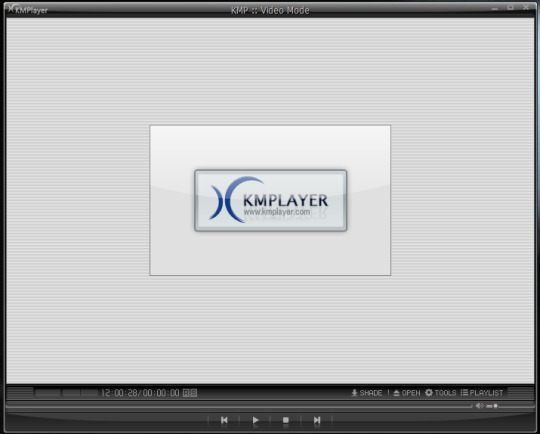Mute audio via the speaker icon
Screen dimensions: 540x434
click(x=479, y=406)
